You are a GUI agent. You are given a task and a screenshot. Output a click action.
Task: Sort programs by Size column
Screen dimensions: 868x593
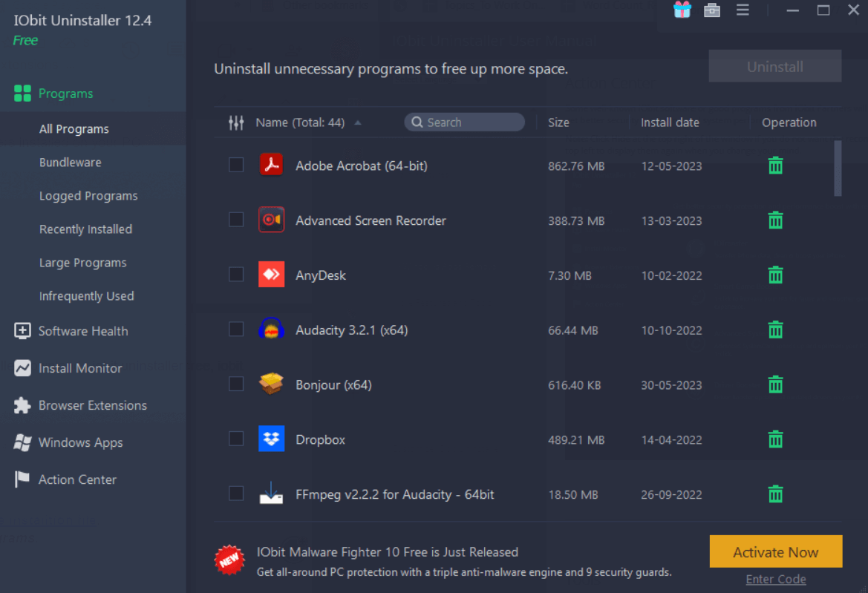click(558, 122)
